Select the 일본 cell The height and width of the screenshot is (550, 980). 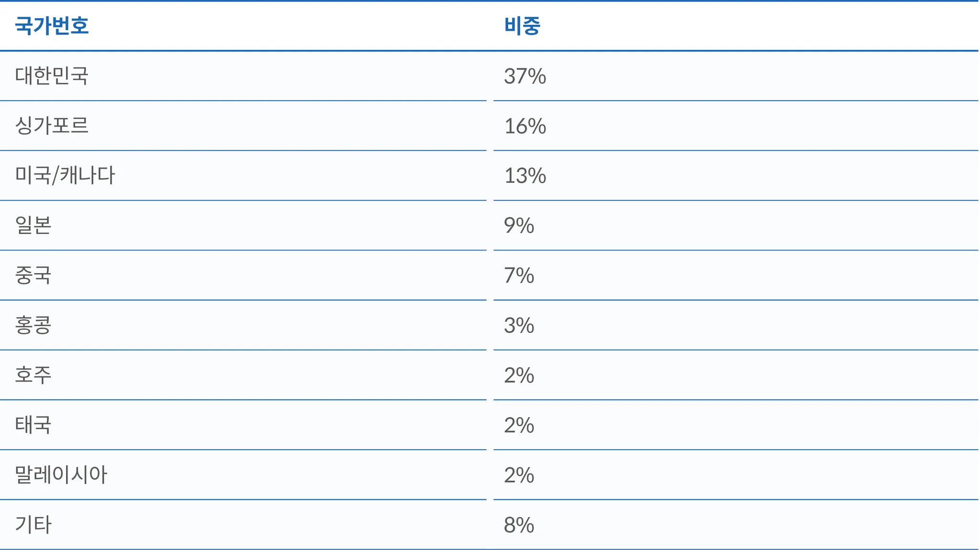coord(33,225)
